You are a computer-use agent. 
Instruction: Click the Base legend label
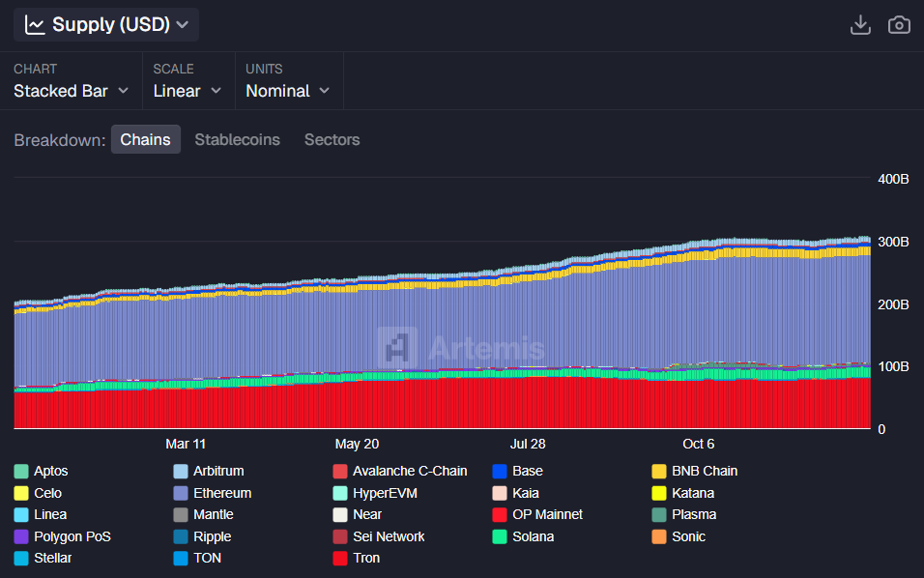pyautogui.click(x=528, y=472)
